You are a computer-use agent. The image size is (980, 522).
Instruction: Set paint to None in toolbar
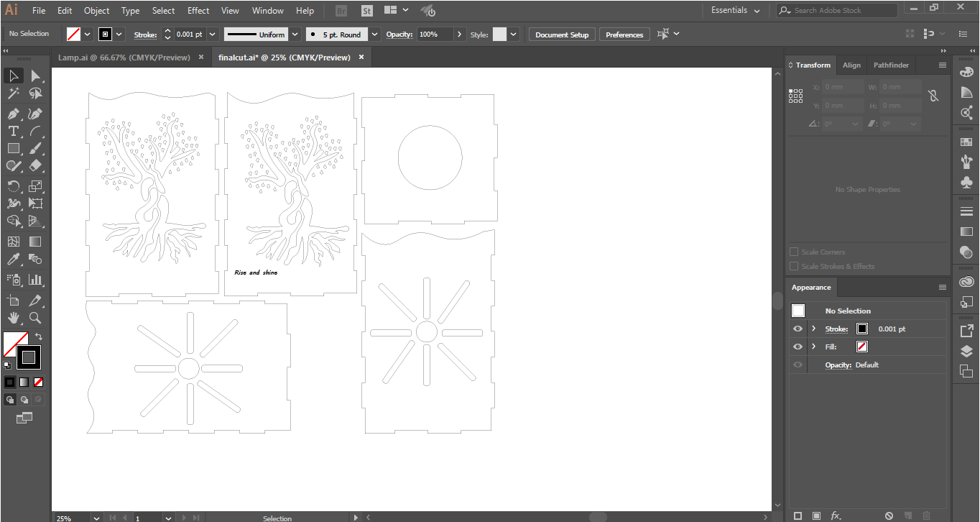39,382
